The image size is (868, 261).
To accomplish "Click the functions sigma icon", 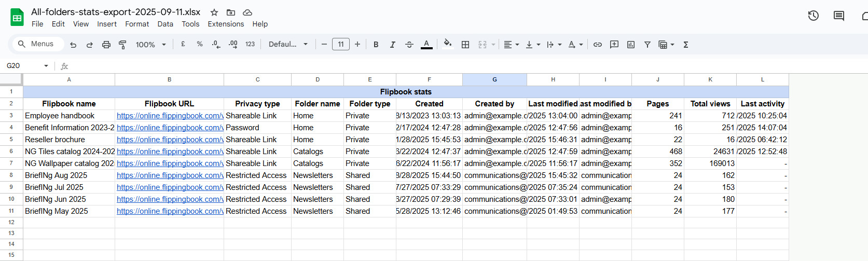I will [x=685, y=45].
